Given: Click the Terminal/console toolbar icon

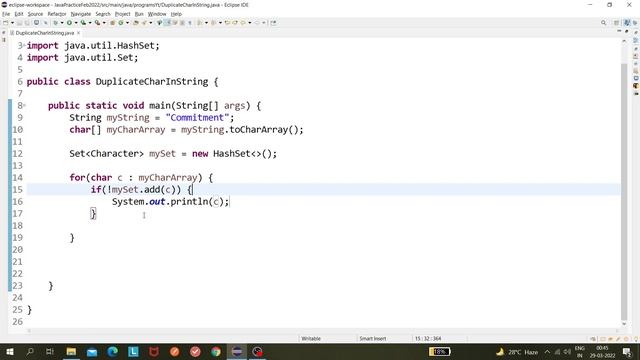Looking at the screenshot, I should [36, 23].
